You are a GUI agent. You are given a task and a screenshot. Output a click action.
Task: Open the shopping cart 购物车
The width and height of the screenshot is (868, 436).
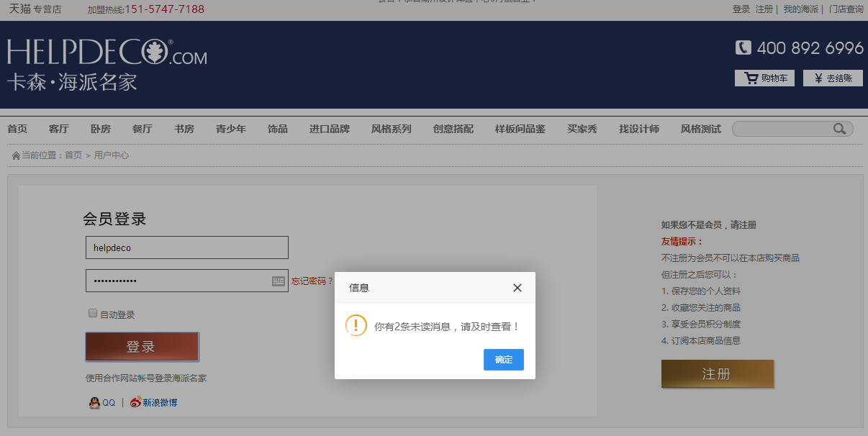pos(764,78)
